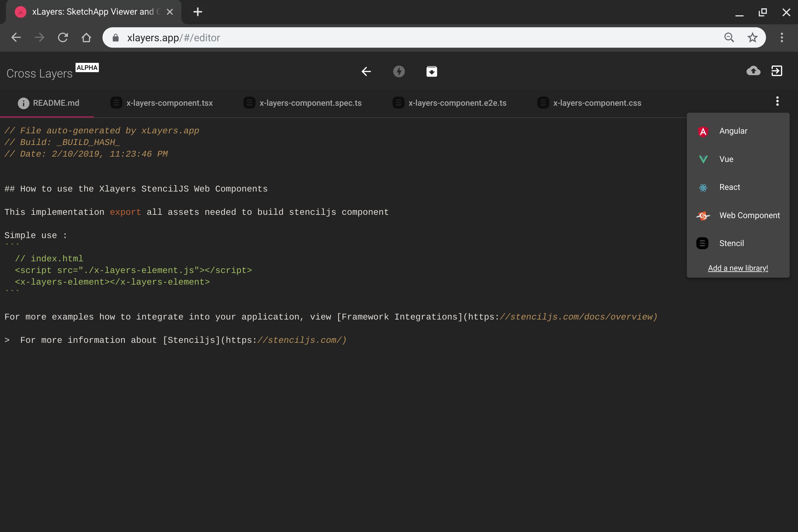Click Stencil icon on x-layers-component.css tab
The width and height of the screenshot is (798, 532).
543,103
